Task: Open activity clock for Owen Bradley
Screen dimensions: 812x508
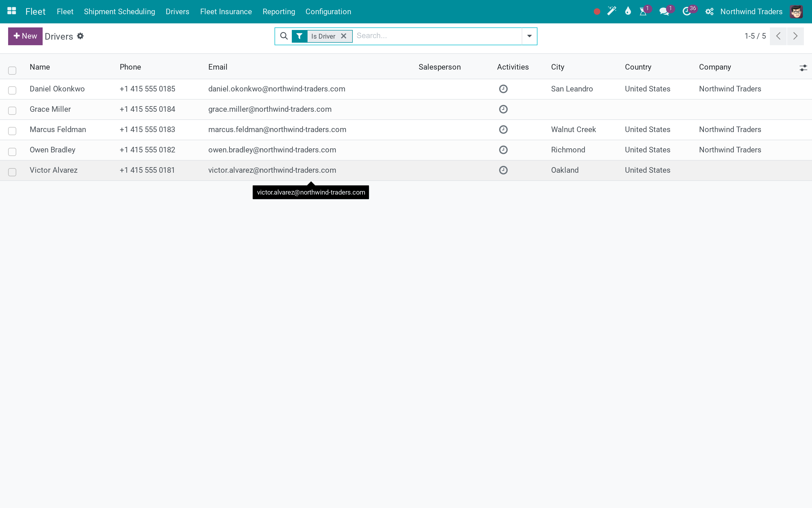Action: (x=503, y=150)
